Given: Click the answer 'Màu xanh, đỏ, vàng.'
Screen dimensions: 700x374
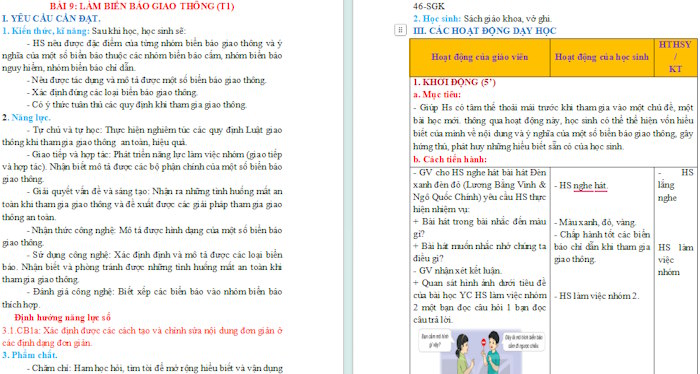Looking at the screenshot, I should tap(596, 222).
